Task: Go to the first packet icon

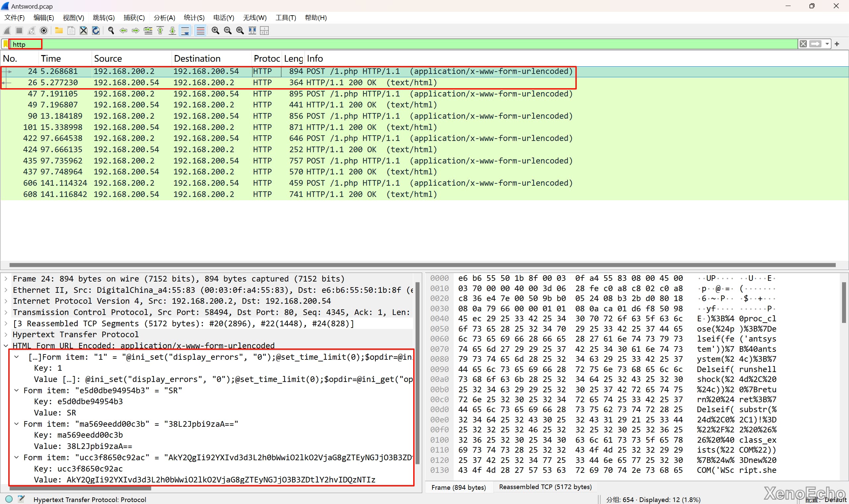Action: pyautogui.click(x=160, y=31)
